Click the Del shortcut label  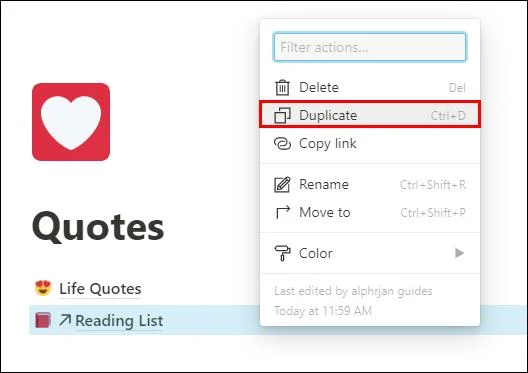tap(457, 88)
